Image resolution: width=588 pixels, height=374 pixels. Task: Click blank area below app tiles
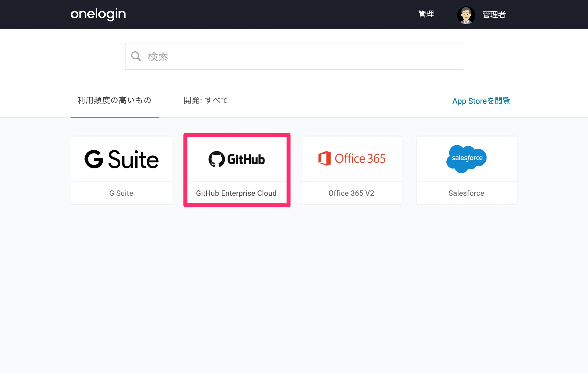point(293,282)
